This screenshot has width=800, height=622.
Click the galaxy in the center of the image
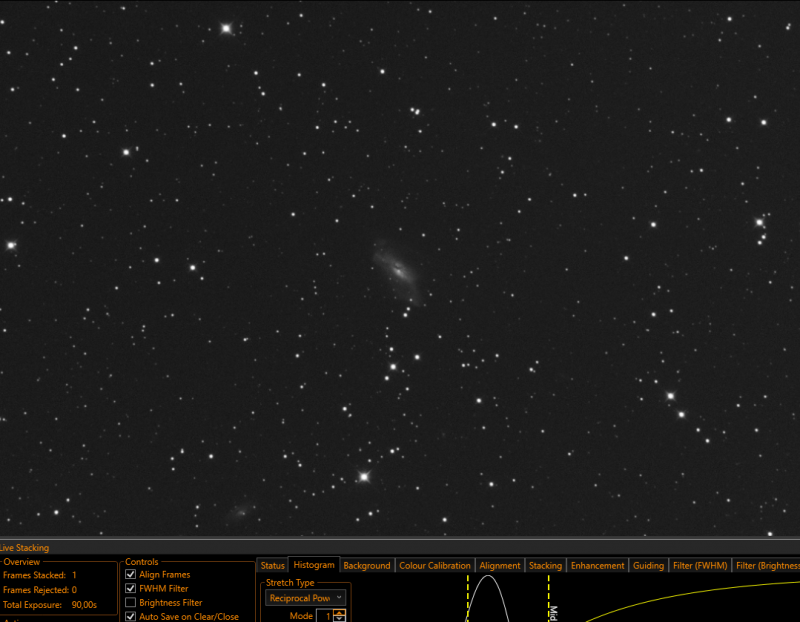click(398, 270)
